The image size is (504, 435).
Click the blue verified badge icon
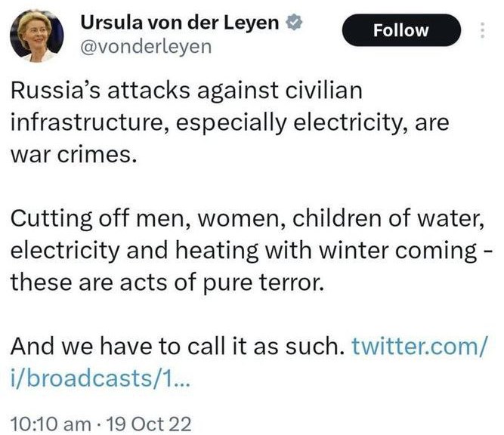[x=293, y=23]
